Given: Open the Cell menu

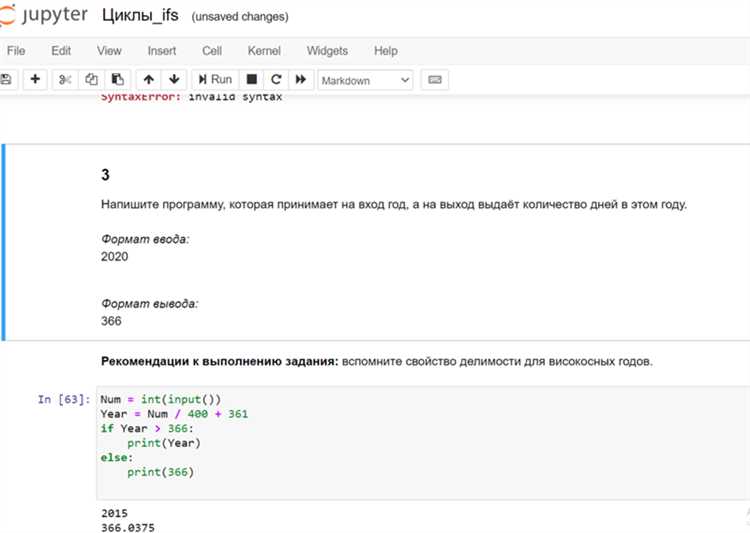Looking at the screenshot, I should (x=212, y=51).
